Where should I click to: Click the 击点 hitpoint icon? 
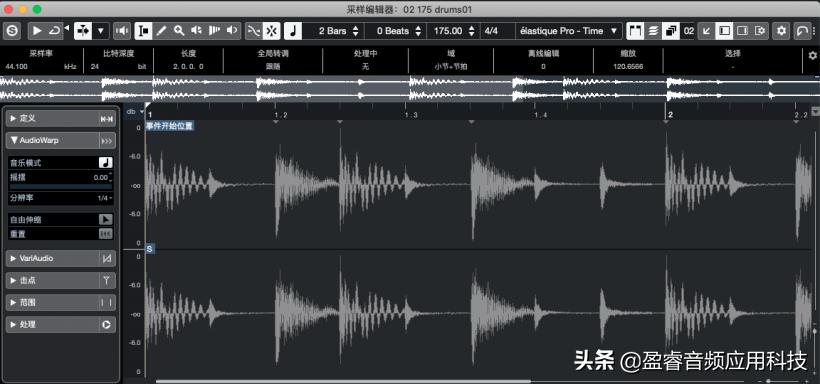[x=107, y=280]
